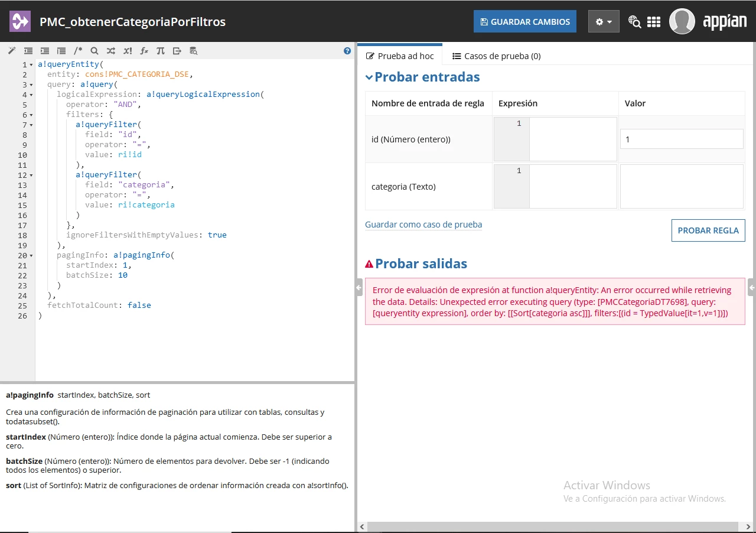Click the fx function icon

tap(144, 51)
